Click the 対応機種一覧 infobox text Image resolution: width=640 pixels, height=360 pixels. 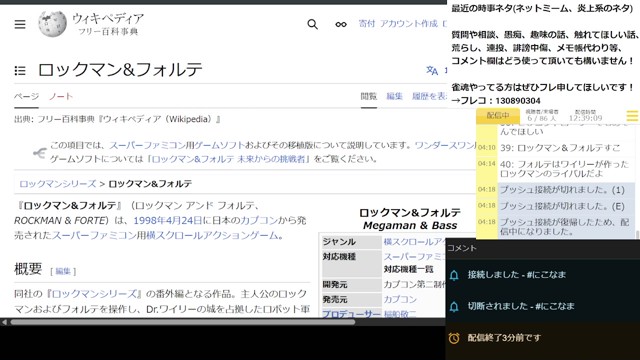pos(408,269)
